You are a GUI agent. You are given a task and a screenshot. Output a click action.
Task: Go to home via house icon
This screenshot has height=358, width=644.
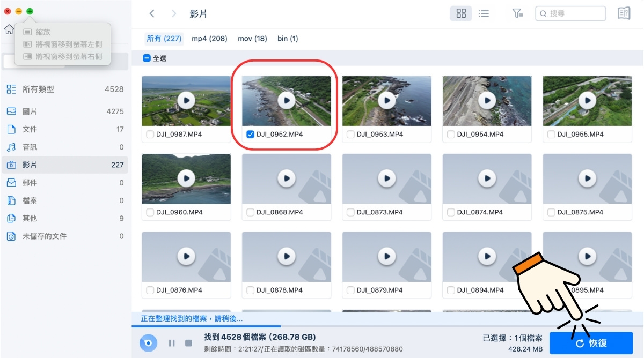[x=9, y=29]
